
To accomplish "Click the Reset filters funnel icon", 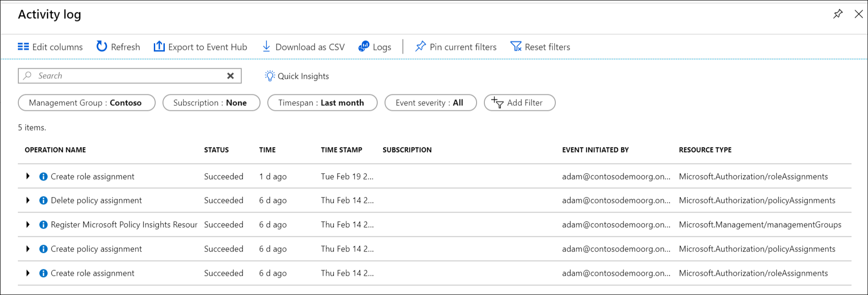I will coord(516,47).
